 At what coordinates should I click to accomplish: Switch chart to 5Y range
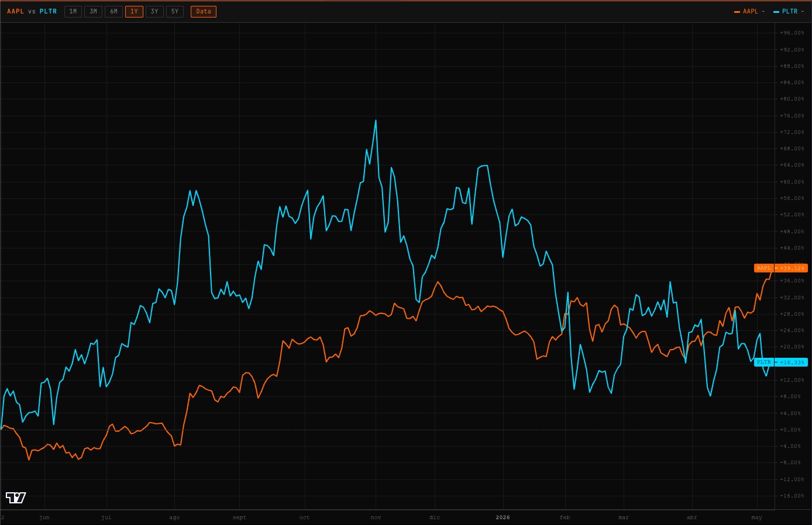coord(175,11)
